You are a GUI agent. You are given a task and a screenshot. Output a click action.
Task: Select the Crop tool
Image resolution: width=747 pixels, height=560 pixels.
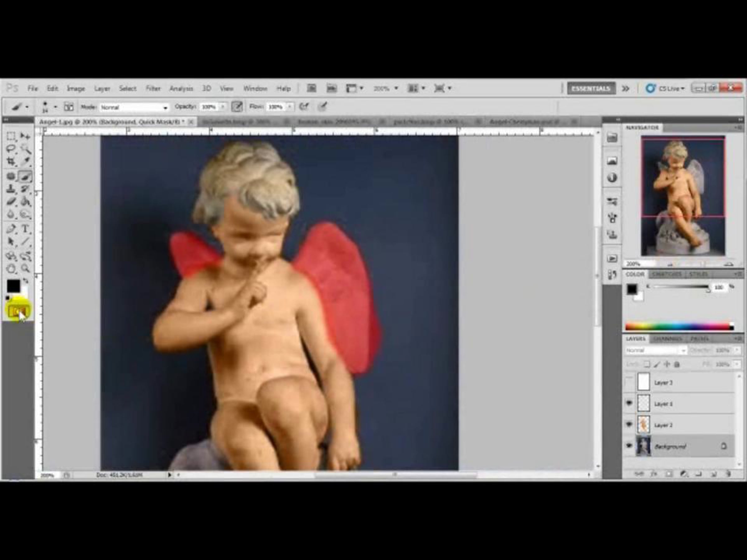click(x=11, y=162)
